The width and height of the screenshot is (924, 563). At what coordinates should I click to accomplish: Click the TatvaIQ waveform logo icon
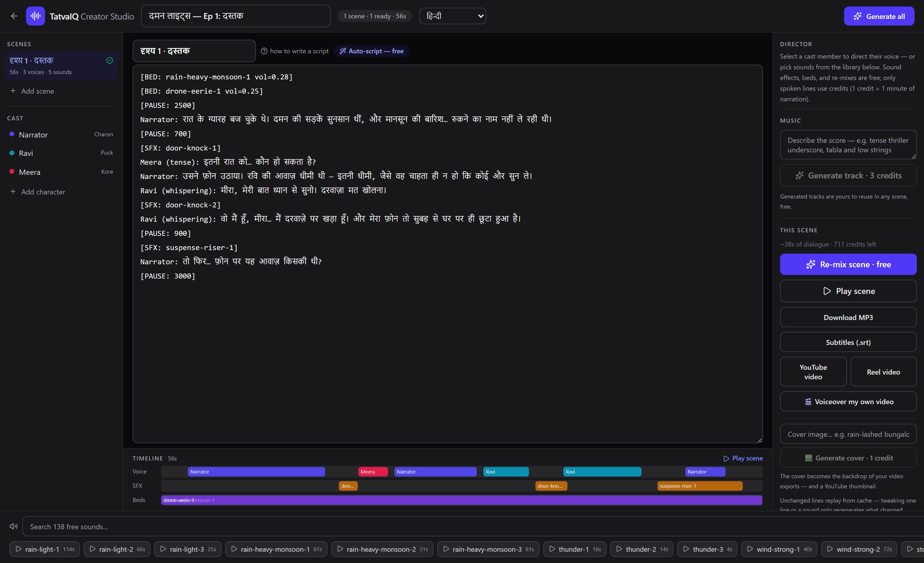(35, 16)
